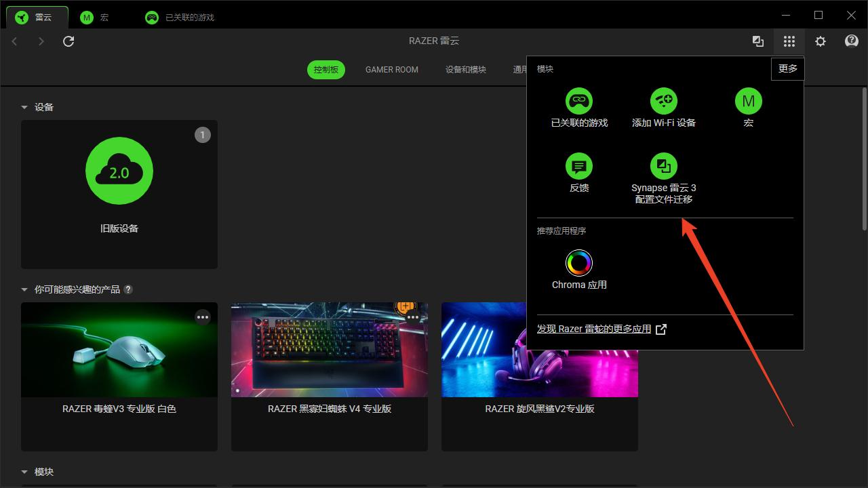Open settings gear icon
The height and width of the screenshot is (488, 868).
(x=821, y=41)
